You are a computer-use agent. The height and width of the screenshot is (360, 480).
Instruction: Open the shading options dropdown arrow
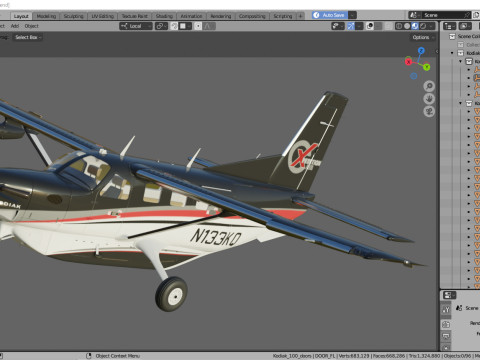pos(432,26)
